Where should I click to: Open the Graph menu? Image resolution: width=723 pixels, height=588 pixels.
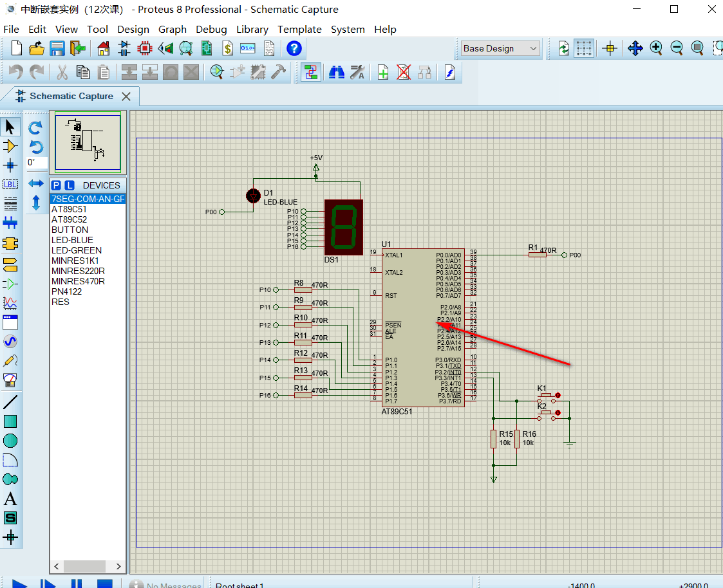tap(173, 30)
